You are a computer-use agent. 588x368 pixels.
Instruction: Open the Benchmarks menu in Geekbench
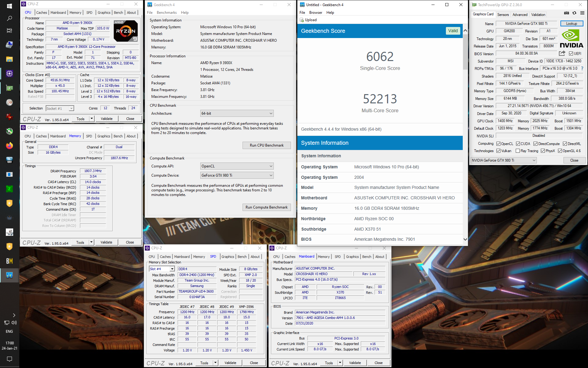[x=167, y=13]
